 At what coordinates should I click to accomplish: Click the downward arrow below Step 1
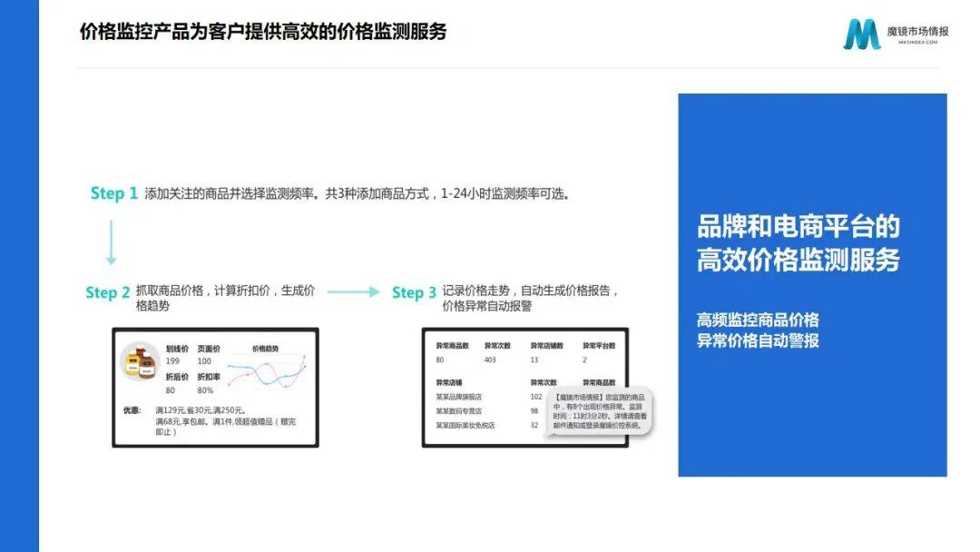(111, 241)
